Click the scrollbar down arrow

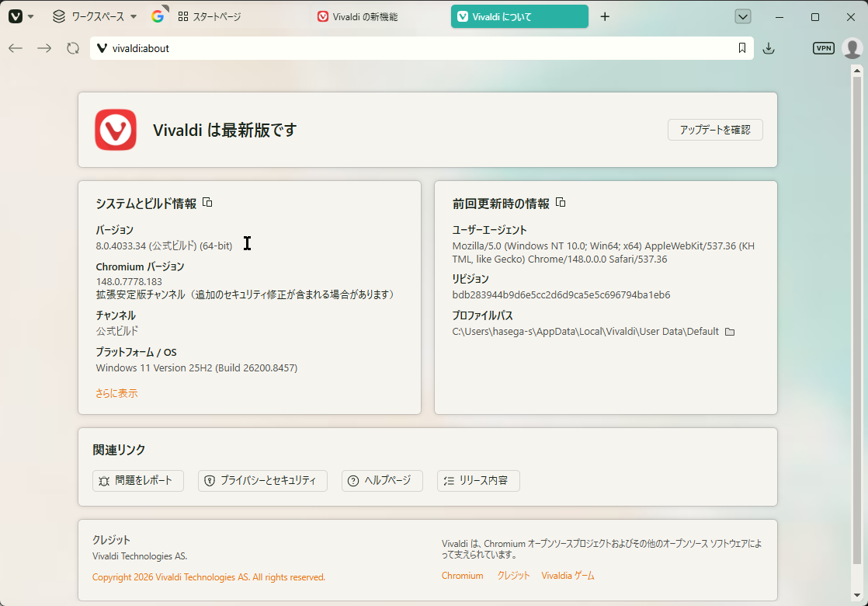(857, 595)
